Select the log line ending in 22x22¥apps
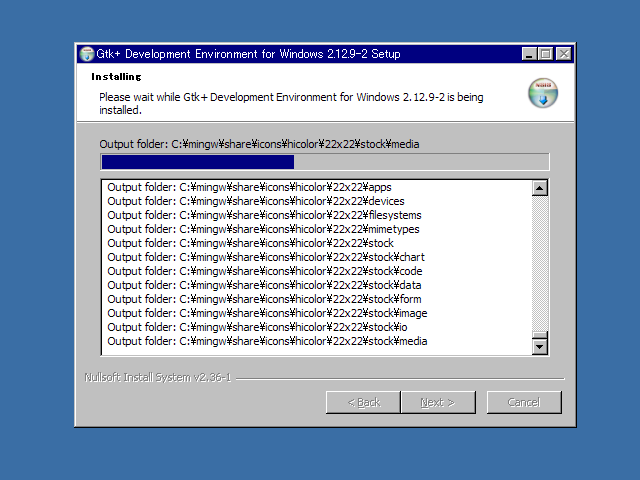Image resolution: width=640 pixels, height=480 pixels. [249, 187]
